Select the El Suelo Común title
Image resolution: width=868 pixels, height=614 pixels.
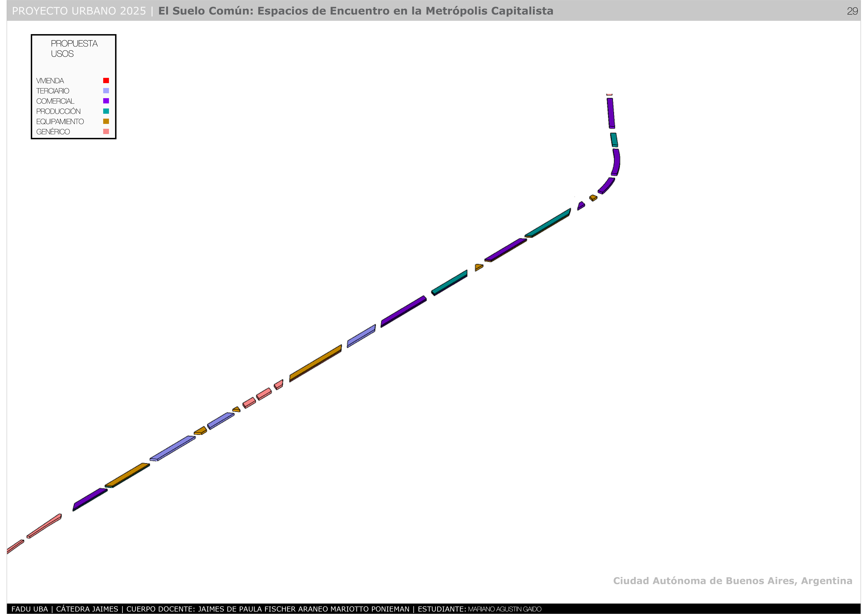[355, 11]
